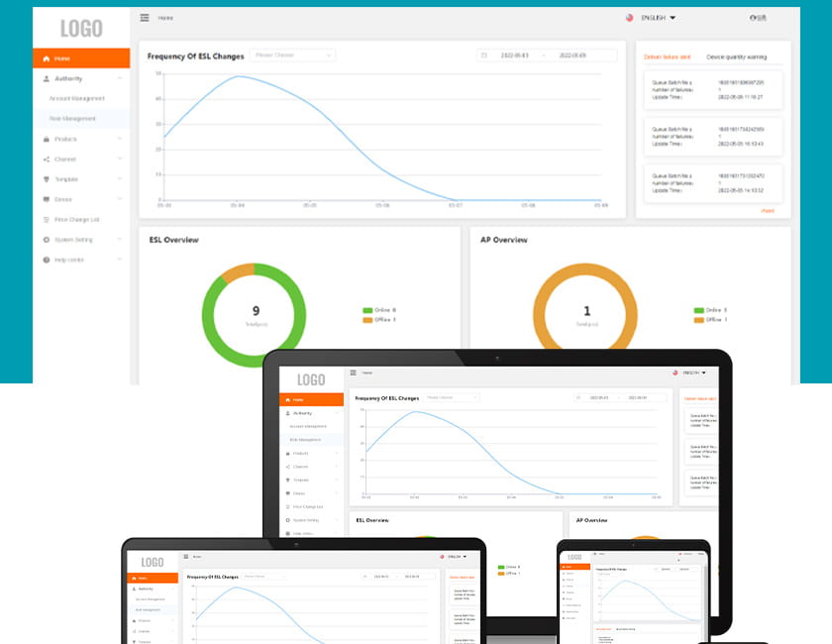Click the orange Offline color swatch in top AP Overview

coord(699,319)
